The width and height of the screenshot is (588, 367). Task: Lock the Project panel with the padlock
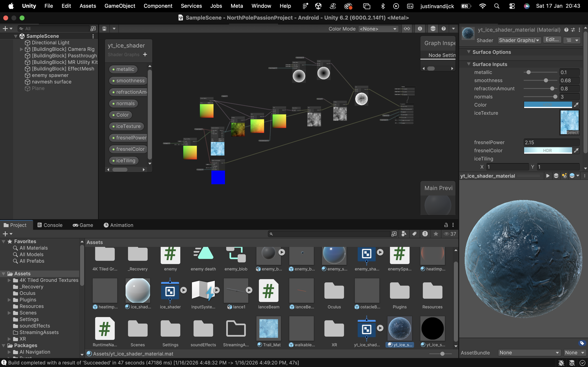pos(446,225)
